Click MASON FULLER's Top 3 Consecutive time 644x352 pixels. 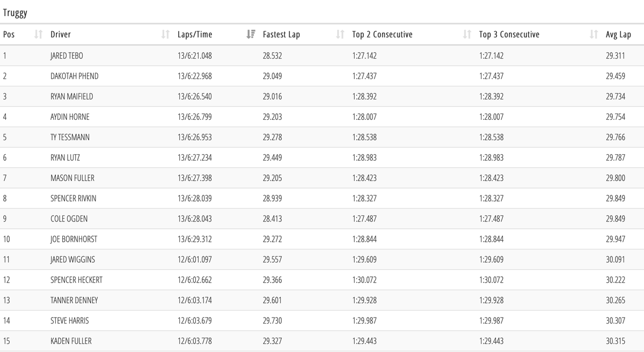point(491,178)
